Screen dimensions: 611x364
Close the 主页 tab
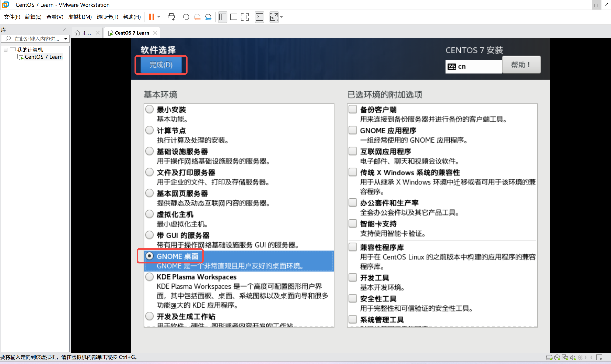pyautogui.click(x=98, y=33)
